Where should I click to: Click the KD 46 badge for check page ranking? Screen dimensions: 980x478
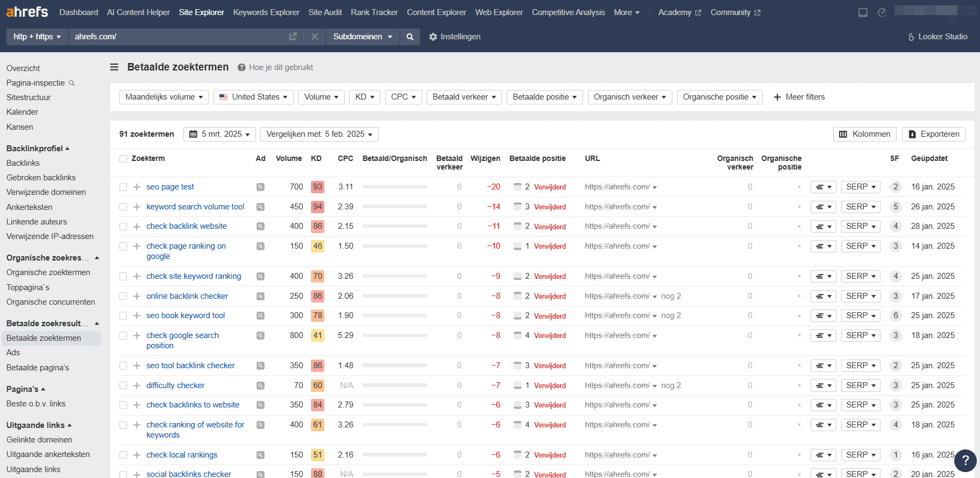click(x=318, y=246)
